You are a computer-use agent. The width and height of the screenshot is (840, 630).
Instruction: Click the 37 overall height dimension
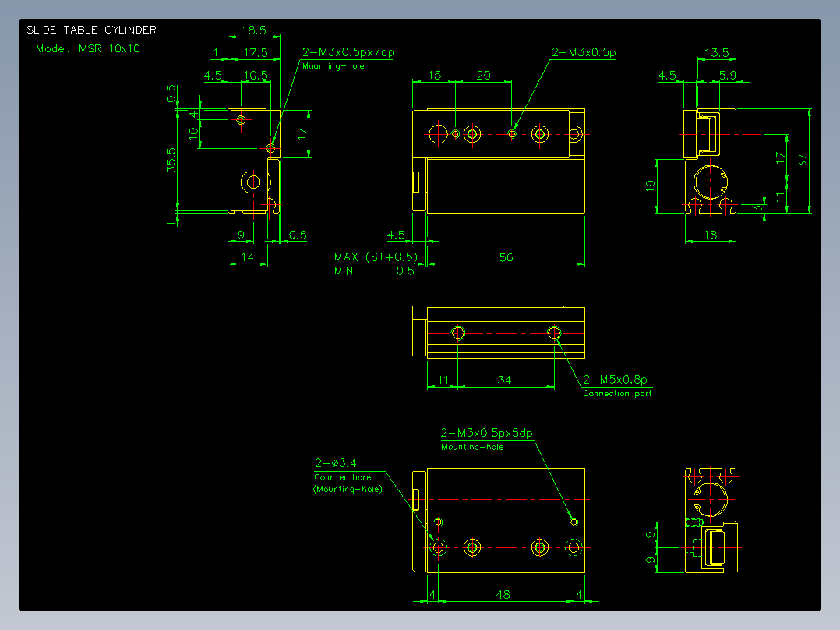802,161
